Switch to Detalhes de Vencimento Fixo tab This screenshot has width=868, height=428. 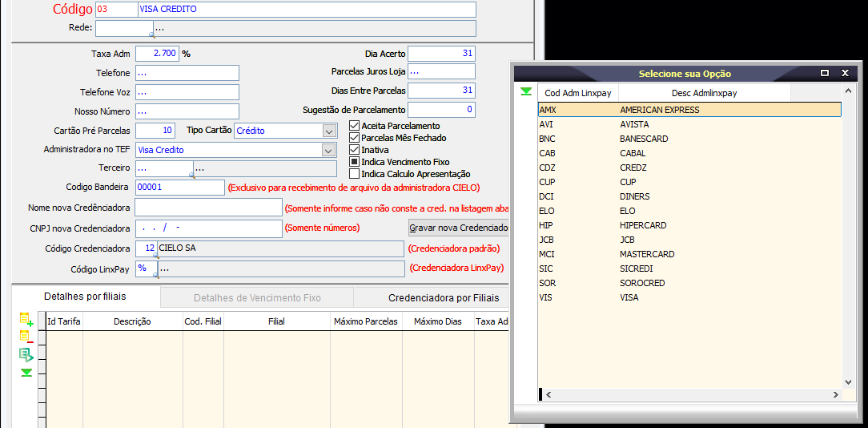[257, 297]
